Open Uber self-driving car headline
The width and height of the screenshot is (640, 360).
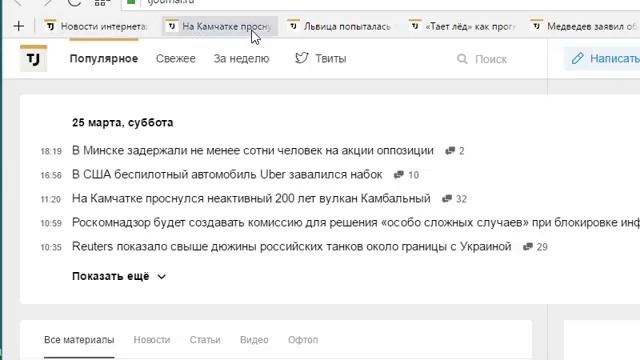pos(227,175)
